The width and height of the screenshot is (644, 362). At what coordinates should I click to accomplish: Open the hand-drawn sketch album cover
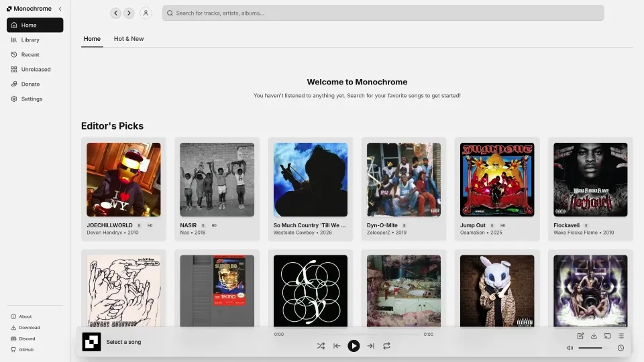pos(123,290)
